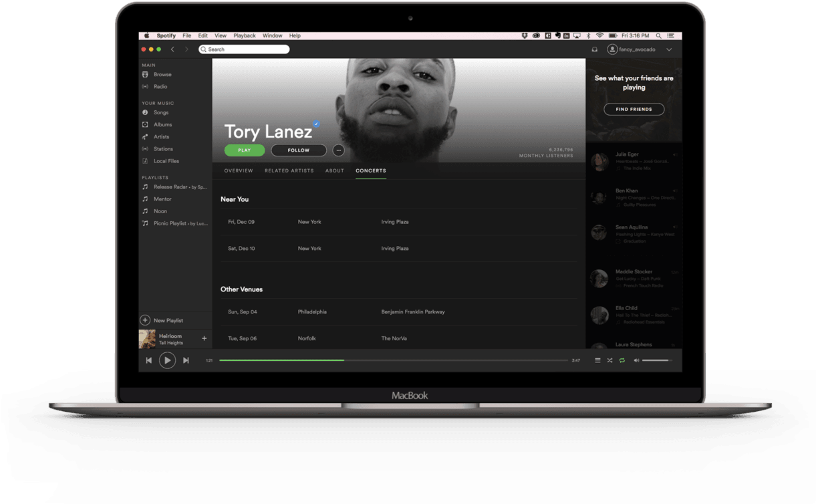816x504 pixels.
Task: Open the File menu
Action: [187, 35]
